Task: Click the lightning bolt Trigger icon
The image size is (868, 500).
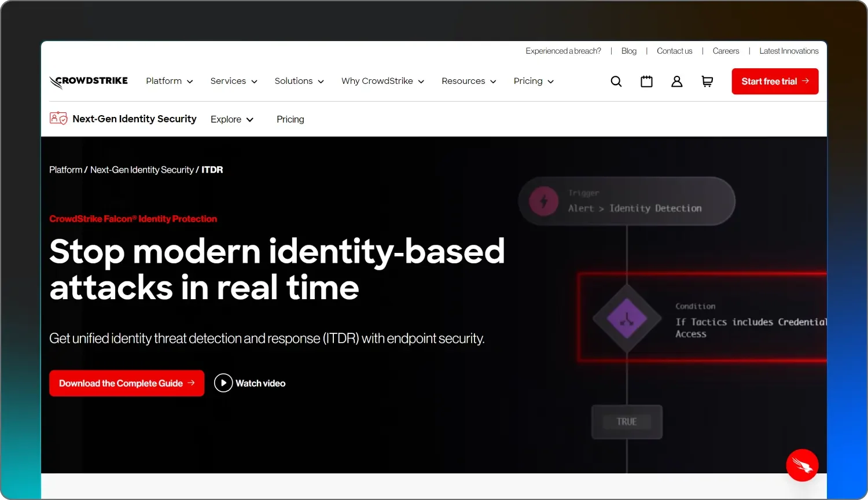Action: point(543,201)
